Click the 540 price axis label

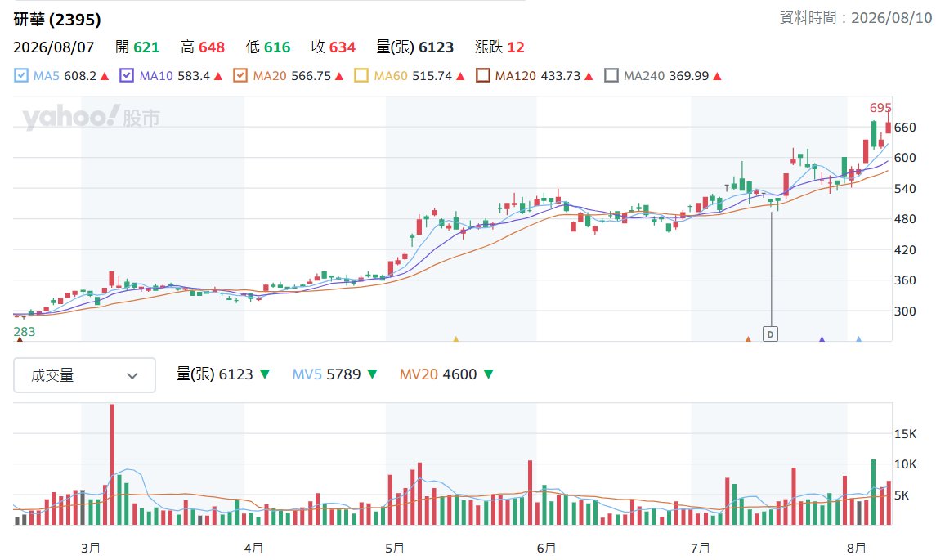click(905, 189)
